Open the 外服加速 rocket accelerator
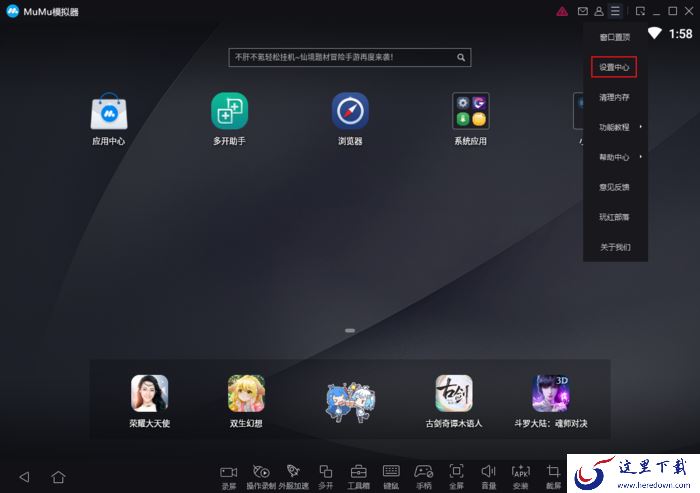 pos(293,477)
